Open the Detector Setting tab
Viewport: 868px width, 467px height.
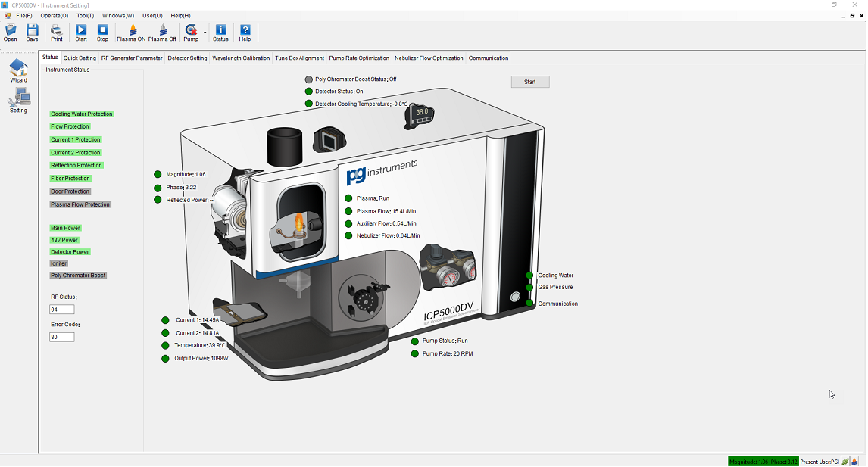tap(187, 58)
